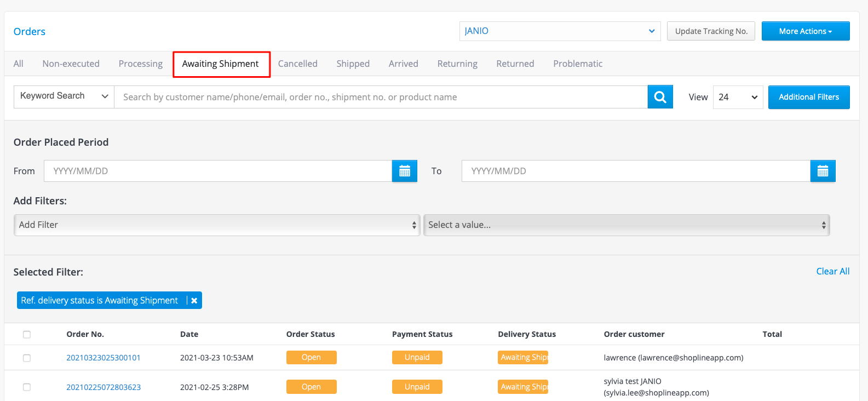Open order 20210323025300101 link

pyautogui.click(x=104, y=358)
